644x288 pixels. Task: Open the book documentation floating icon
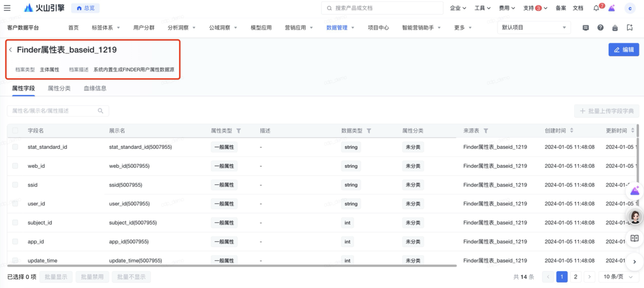635,238
